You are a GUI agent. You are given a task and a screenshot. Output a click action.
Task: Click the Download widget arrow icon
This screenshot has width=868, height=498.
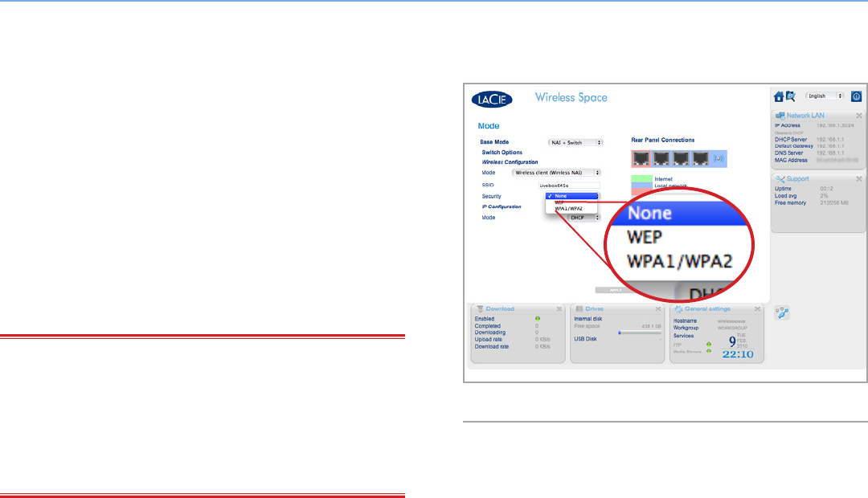click(x=480, y=308)
